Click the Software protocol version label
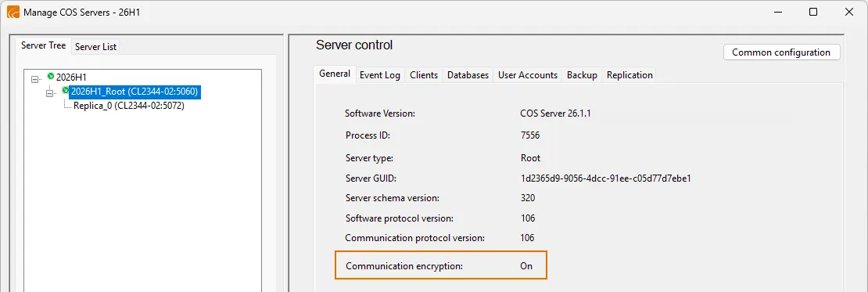This screenshot has height=292, width=868. pyautogui.click(x=399, y=218)
